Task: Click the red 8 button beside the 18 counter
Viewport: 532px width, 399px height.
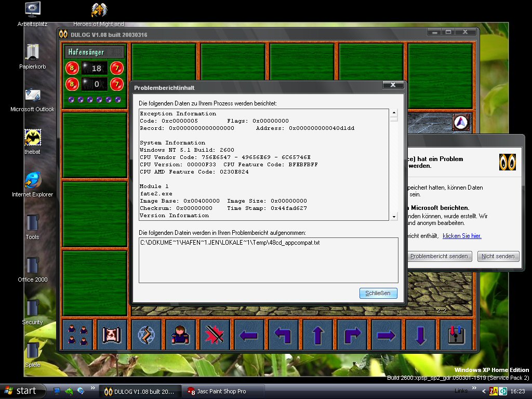Action: (x=72, y=68)
